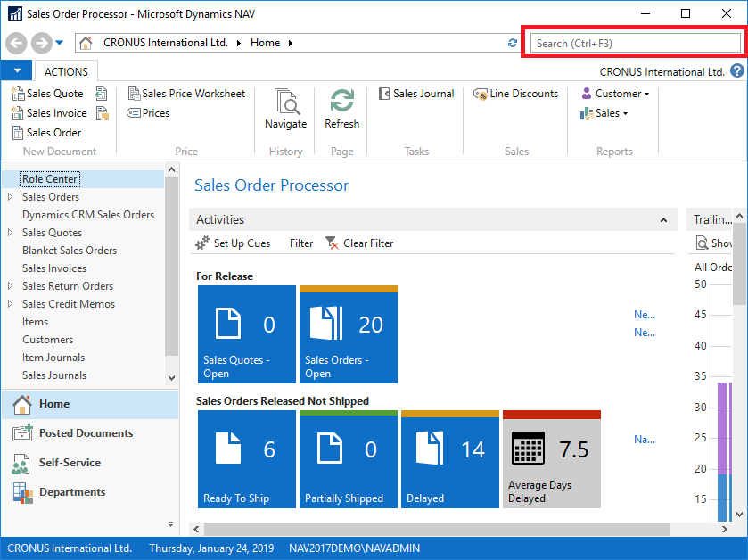Open Dynamics CRM Sales Orders list
This screenshot has width=748, height=560.
(x=88, y=215)
